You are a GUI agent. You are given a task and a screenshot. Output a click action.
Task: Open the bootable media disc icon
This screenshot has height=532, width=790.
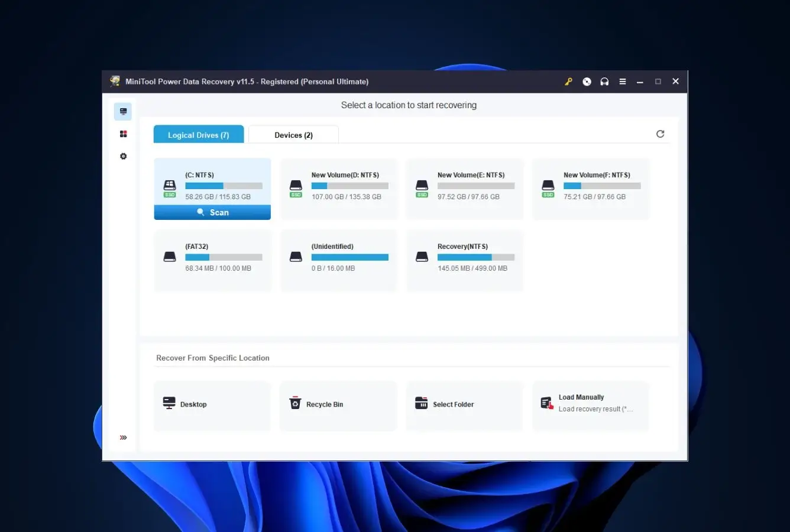coord(587,82)
